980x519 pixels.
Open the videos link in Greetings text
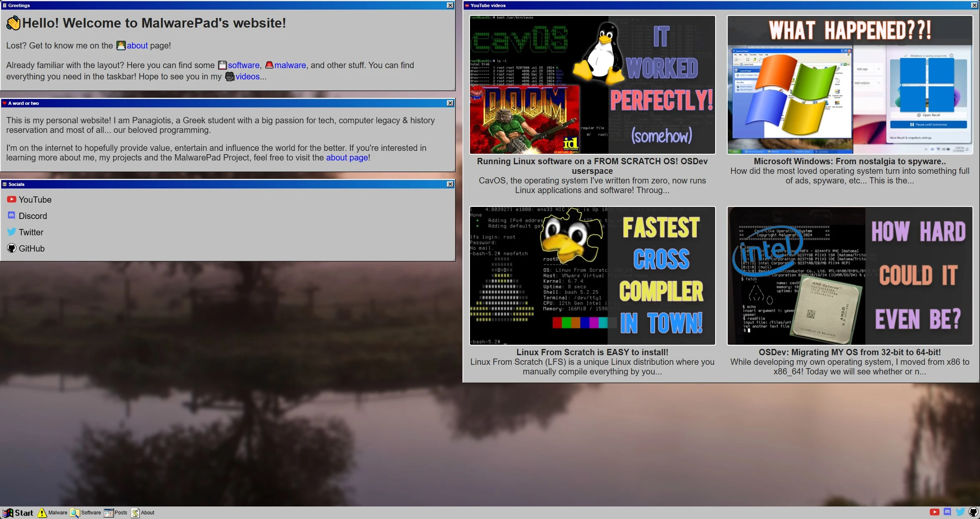(247, 76)
